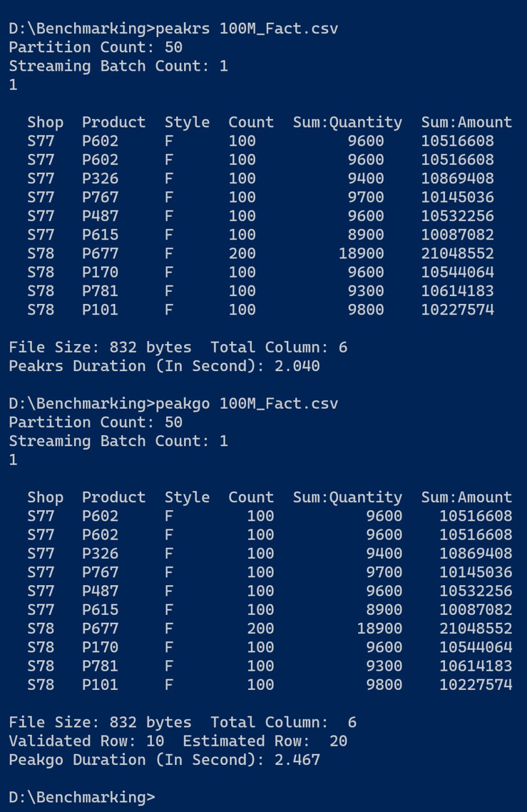
Task: Click the P101 product in the first table
Action: tap(100, 310)
